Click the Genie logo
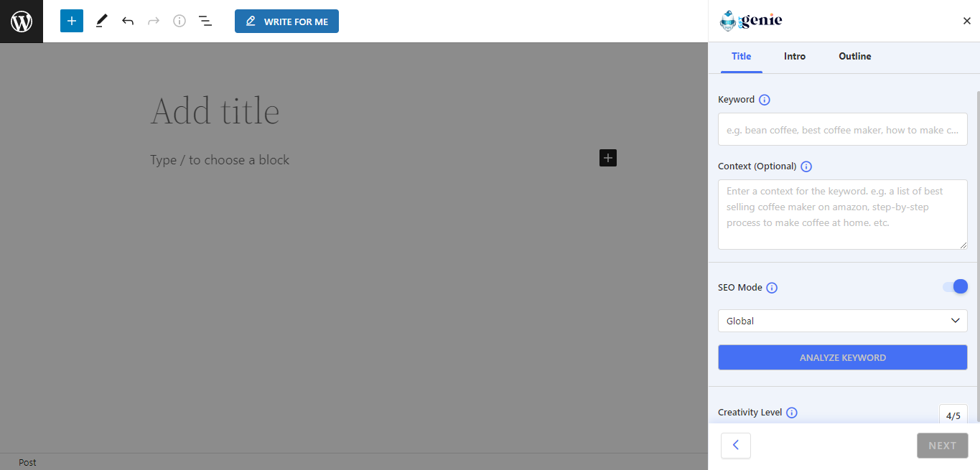 (751, 21)
